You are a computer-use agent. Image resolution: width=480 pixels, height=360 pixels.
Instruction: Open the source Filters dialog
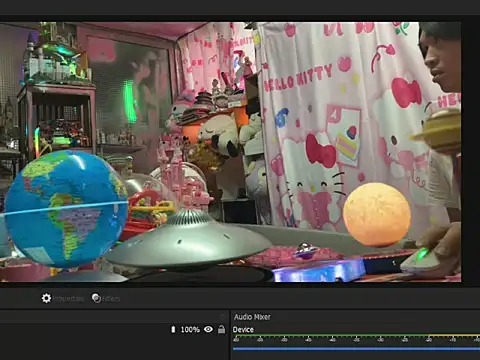106,298
